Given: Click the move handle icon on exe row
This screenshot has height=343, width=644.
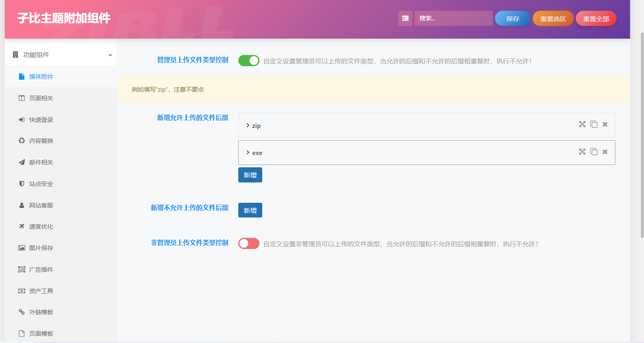Looking at the screenshot, I should pyautogui.click(x=582, y=152).
